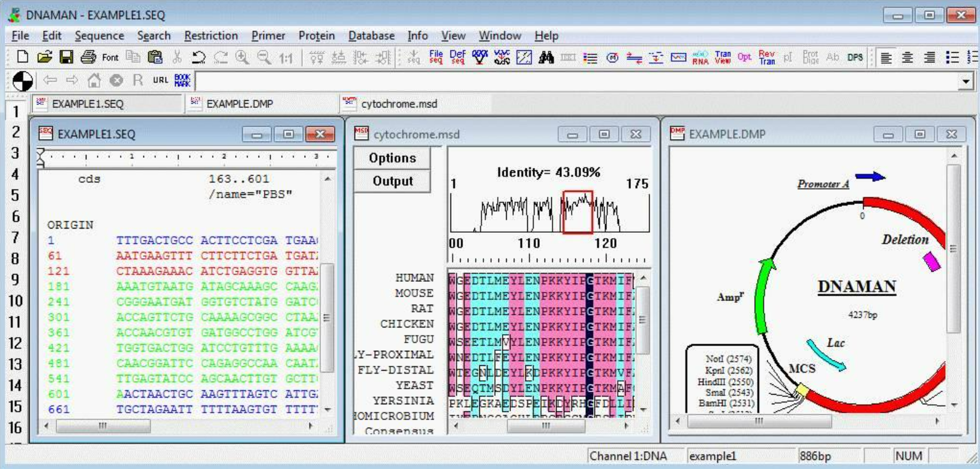Image resolution: width=980 pixels, height=469 pixels.
Task: Click the black-white circle browser icon
Action: (x=23, y=81)
